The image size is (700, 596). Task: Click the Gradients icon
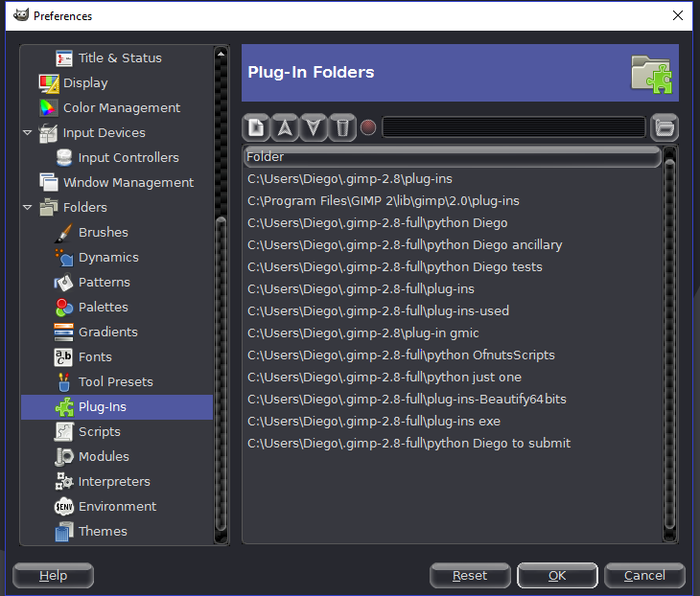(63, 332)
